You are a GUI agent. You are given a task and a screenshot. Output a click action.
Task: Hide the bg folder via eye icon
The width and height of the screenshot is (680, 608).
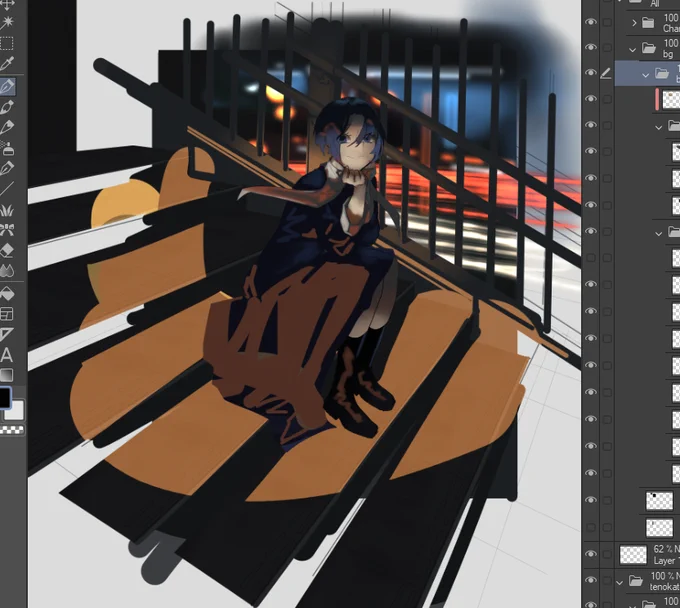click(x=591, y=47)
